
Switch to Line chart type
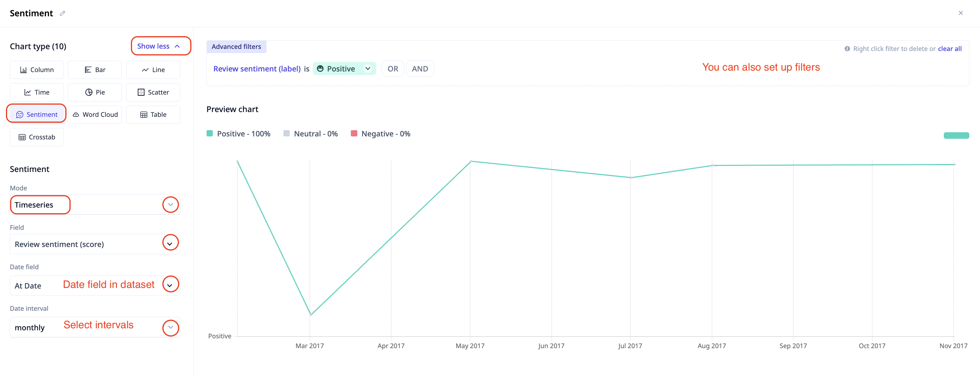pos(153,70)
